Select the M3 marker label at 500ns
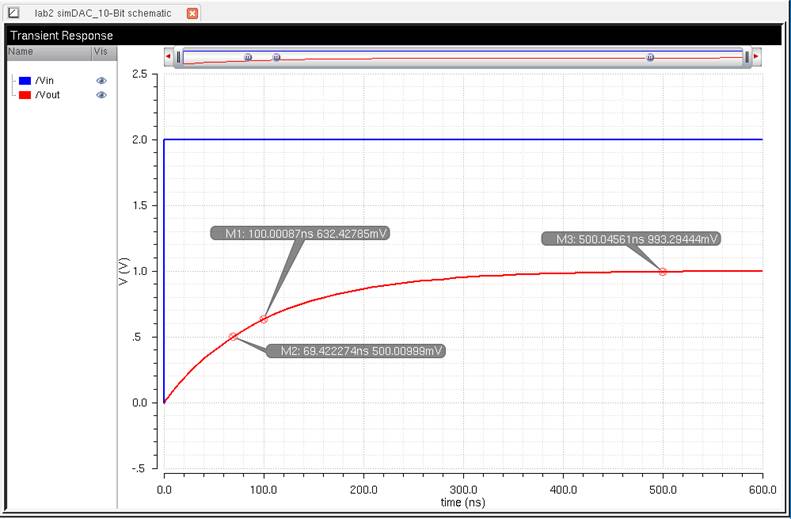The height and width of the screenshot is (519, 791). [x=631, y=239]
